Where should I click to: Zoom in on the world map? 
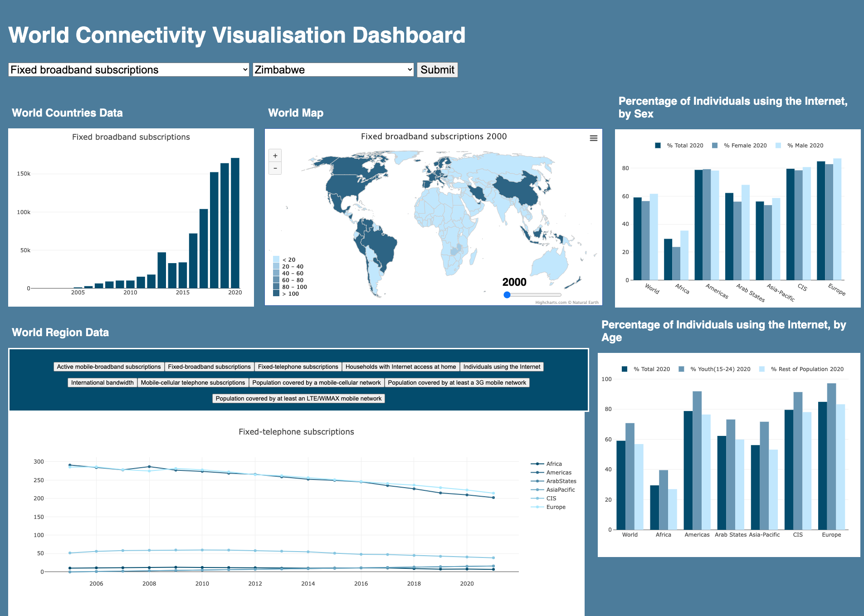click(274, 156)
